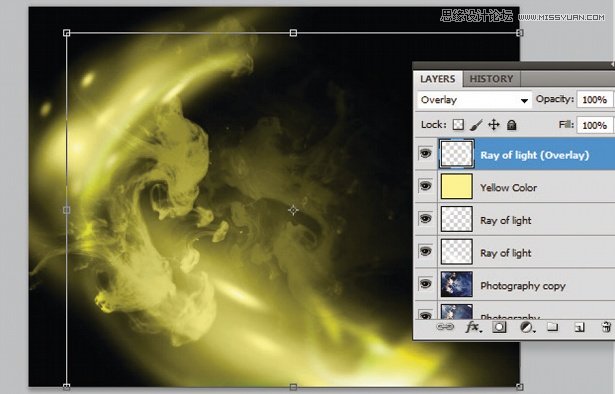
Task: Click the link layers icon
Action: click(x=445, y=327)
